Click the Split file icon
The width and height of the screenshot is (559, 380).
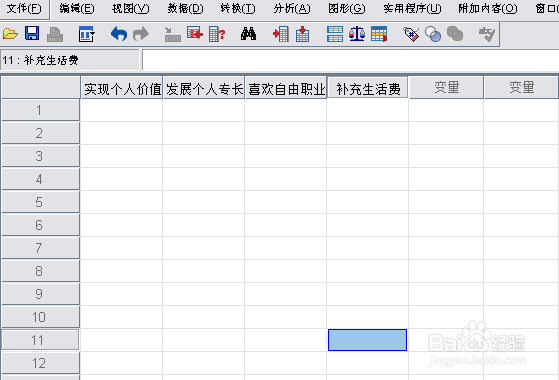point(335,34)
